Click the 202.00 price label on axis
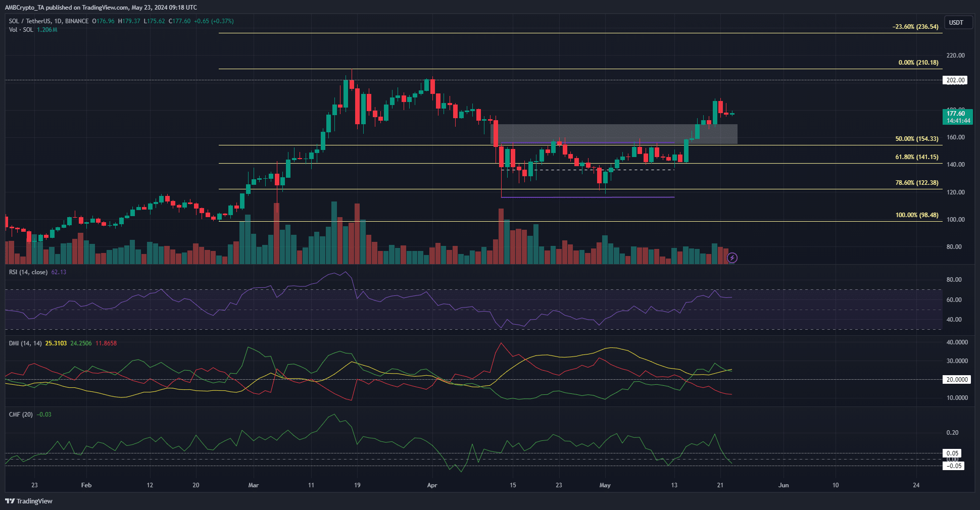 955,80
